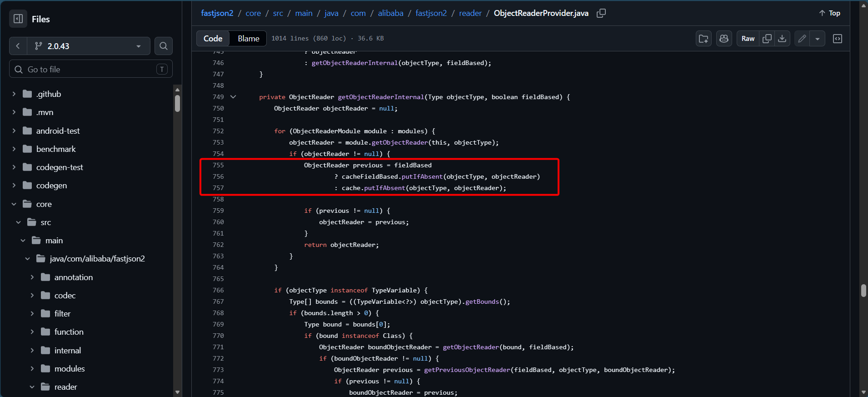Screen dimensions: 868x397
Task: Open the codec folder
Action: [x=65, y=295]
